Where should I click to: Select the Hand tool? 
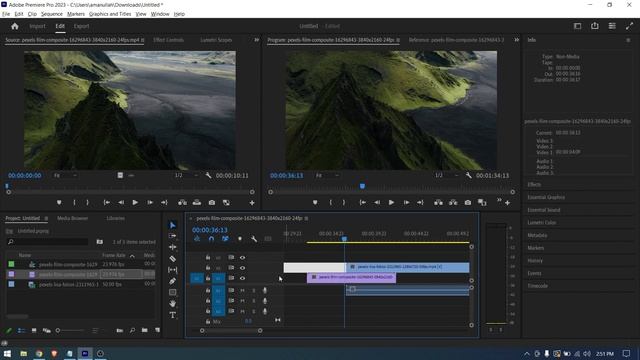point(172,304)
